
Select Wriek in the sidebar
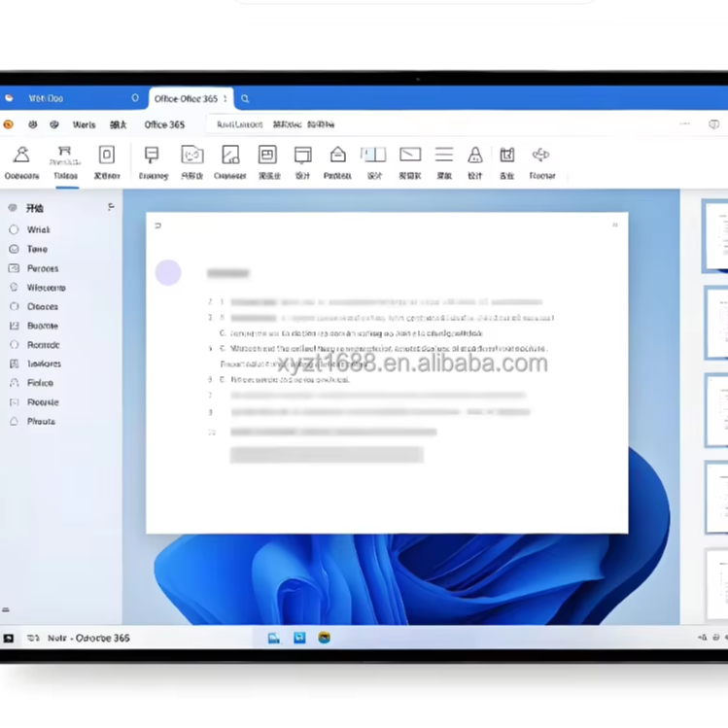(x=38, y=229)
